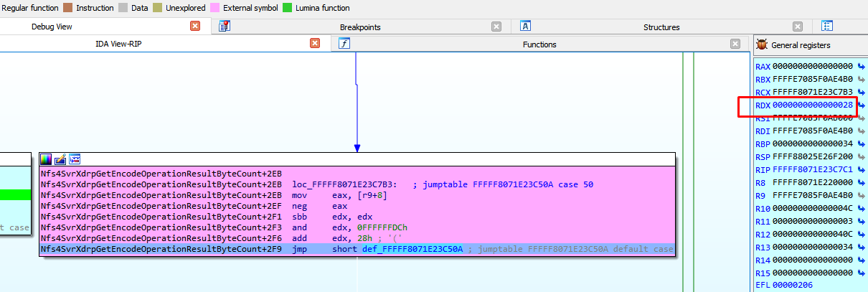The width and height of the screenshot is (868, 292).
Task: Click the jump arrow next to RIP
Action: tap(862, 169)
